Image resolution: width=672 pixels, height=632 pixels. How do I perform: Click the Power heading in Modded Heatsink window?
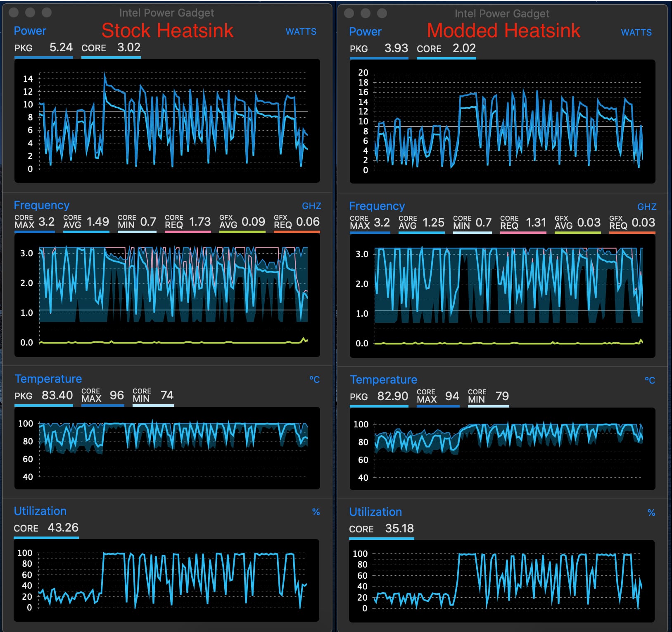click(x=366, y=32)
